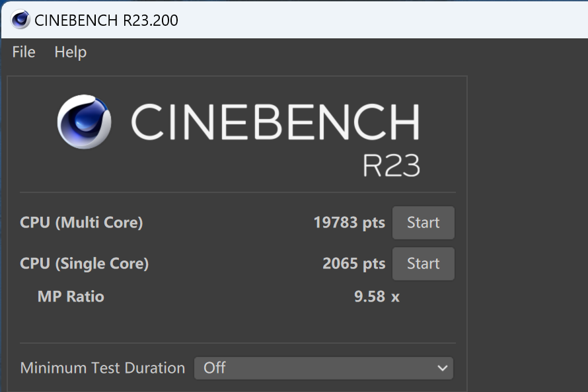
Task: Select the 2065 pts single core score
Action: [x=353, y=263]
